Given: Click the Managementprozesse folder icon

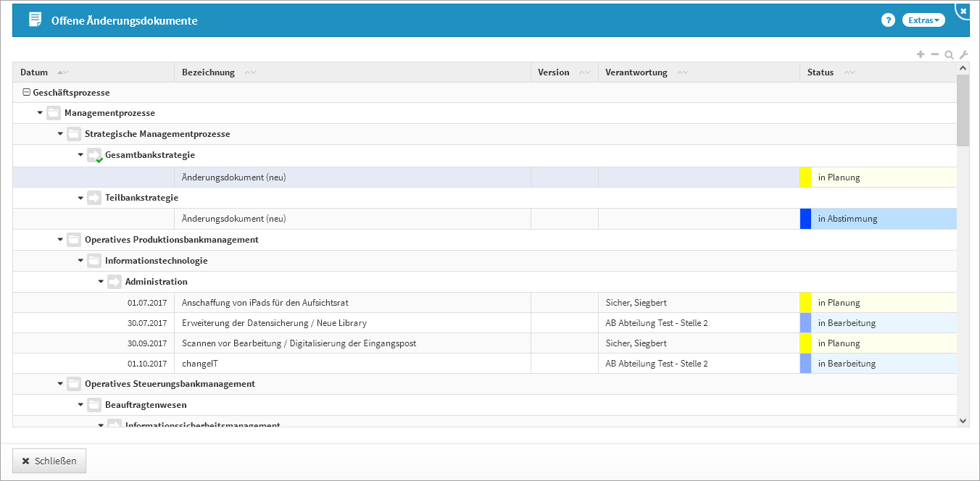Looking at the screenshot, I should (54, 113).
